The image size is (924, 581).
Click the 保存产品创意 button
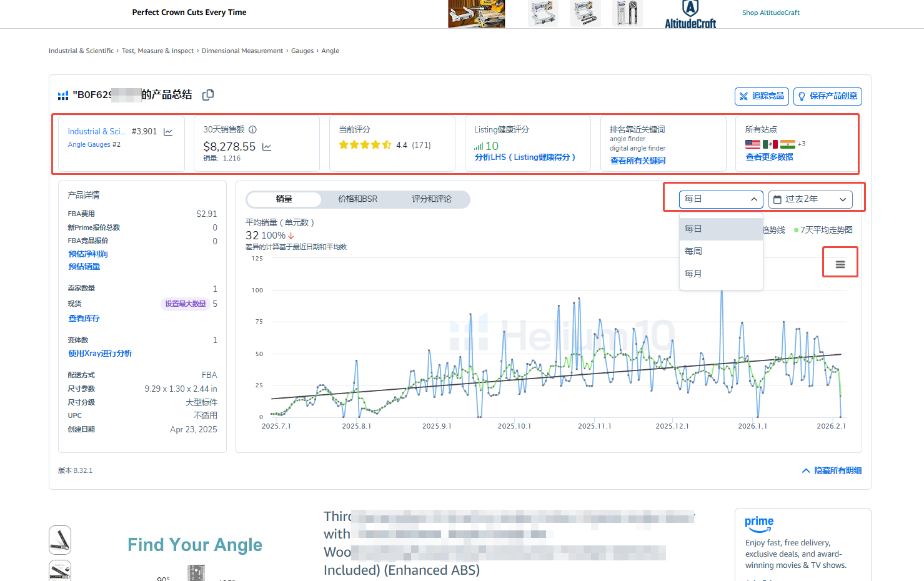pyautogui.click(x=827, y=96)
